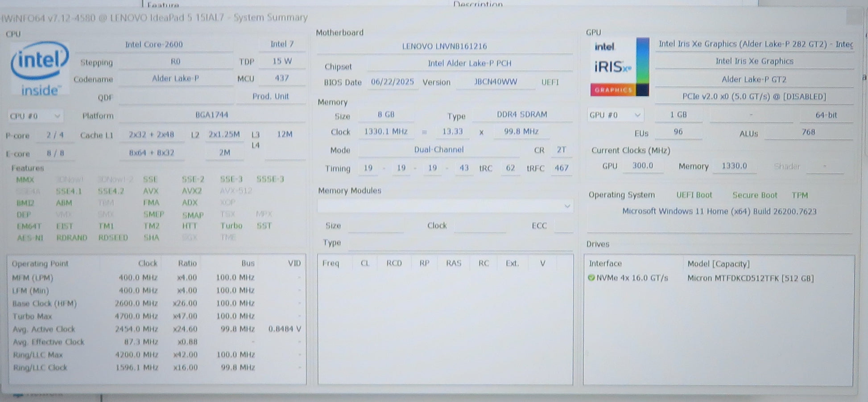Click the Intel Iris Xe Graphics logo
Viewport: 868px width, 402px height.
[x=619, y=67]
